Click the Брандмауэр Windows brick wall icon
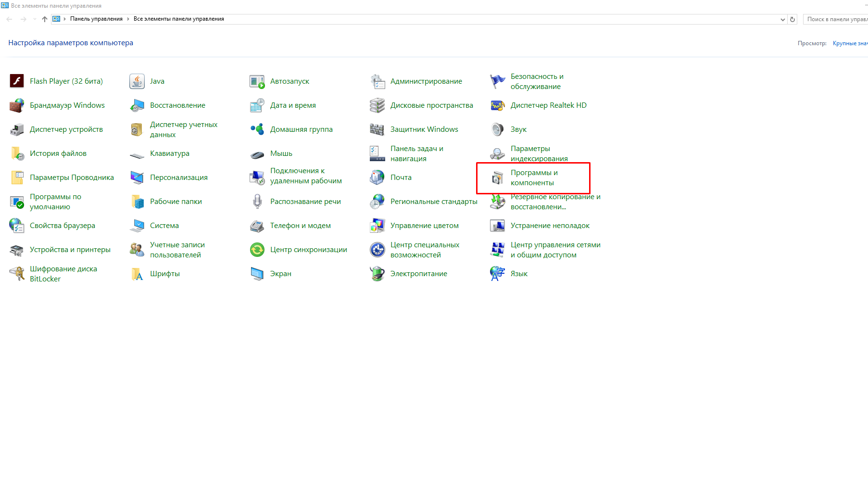868x483 pixels. pos(17,105)
